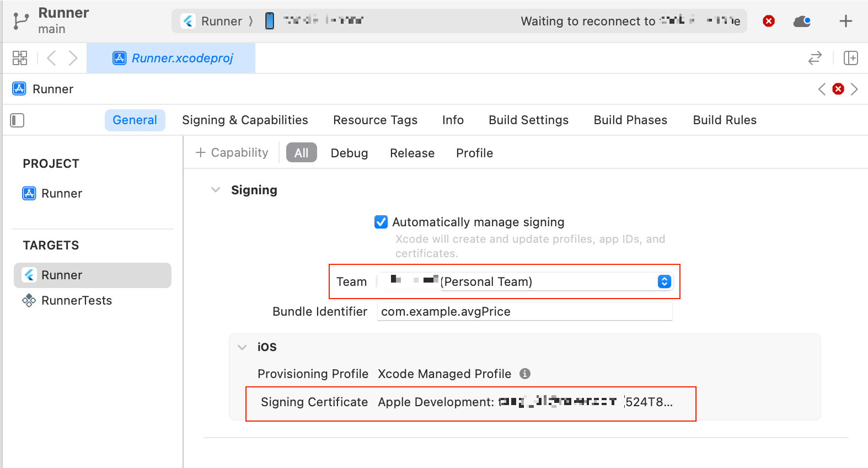Select the iPhone device destination icon
868x468 pixels.
tap(270, 21)
